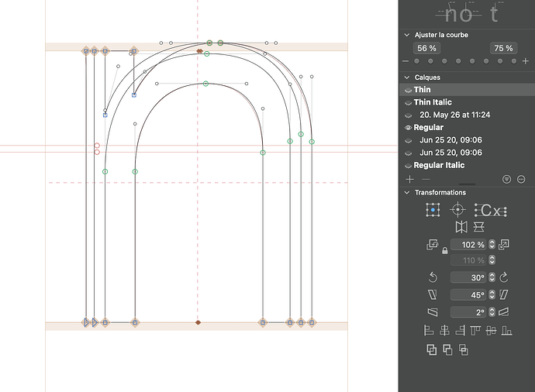The image size is (535, 392).
Task: Align selection to vertical centers
Action: [x=491, y=330]
